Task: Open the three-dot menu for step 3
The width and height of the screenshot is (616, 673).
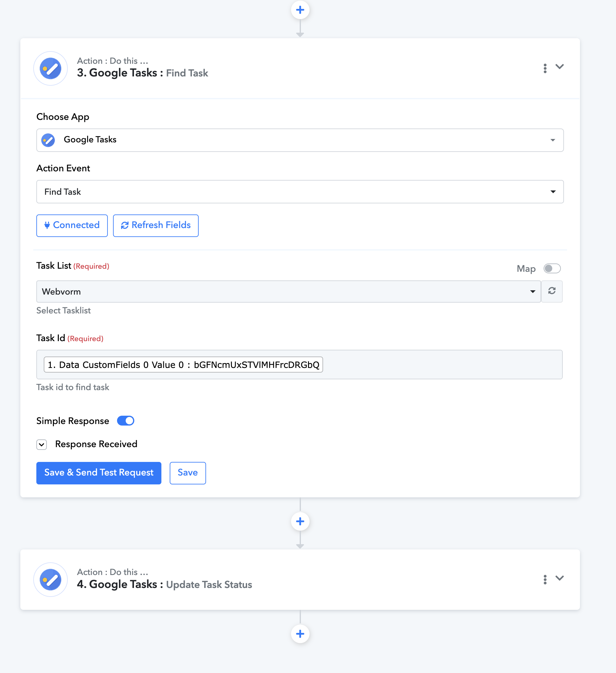Action: [545, 68]
